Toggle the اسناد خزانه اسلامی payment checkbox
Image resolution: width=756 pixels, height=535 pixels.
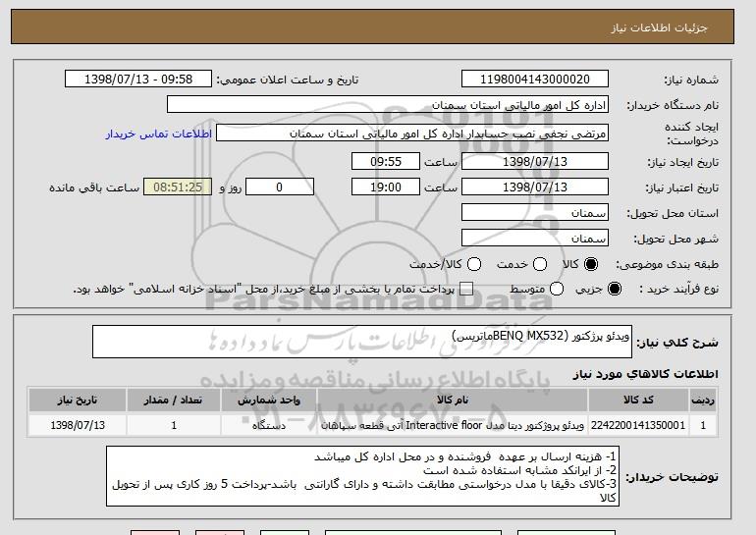click(466, 289)
